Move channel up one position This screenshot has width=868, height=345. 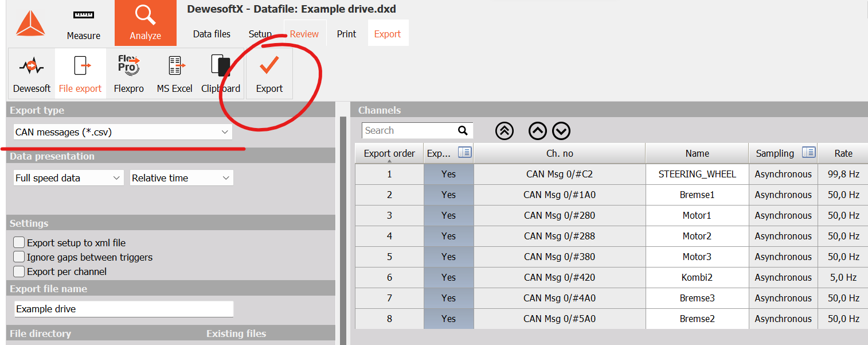[x=538, y=131]
